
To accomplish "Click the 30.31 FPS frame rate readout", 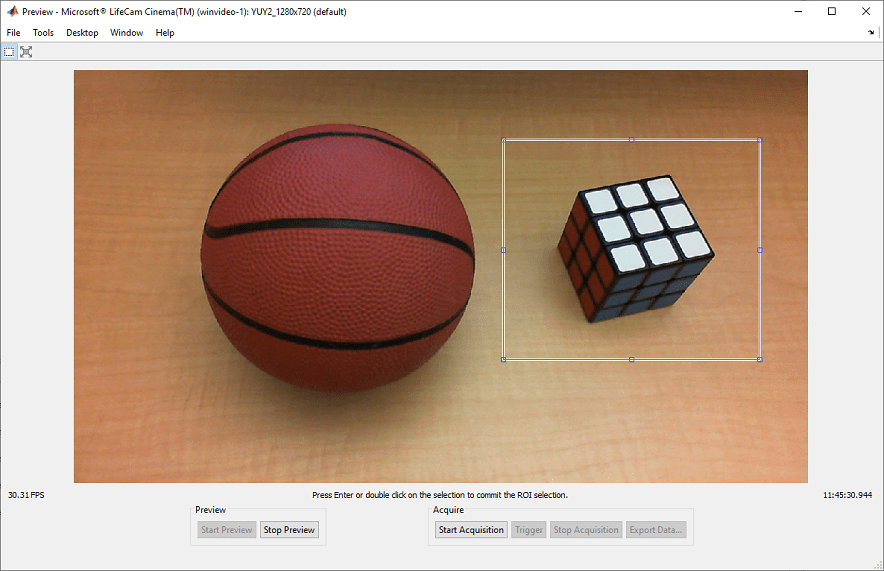I will point(26,495).
